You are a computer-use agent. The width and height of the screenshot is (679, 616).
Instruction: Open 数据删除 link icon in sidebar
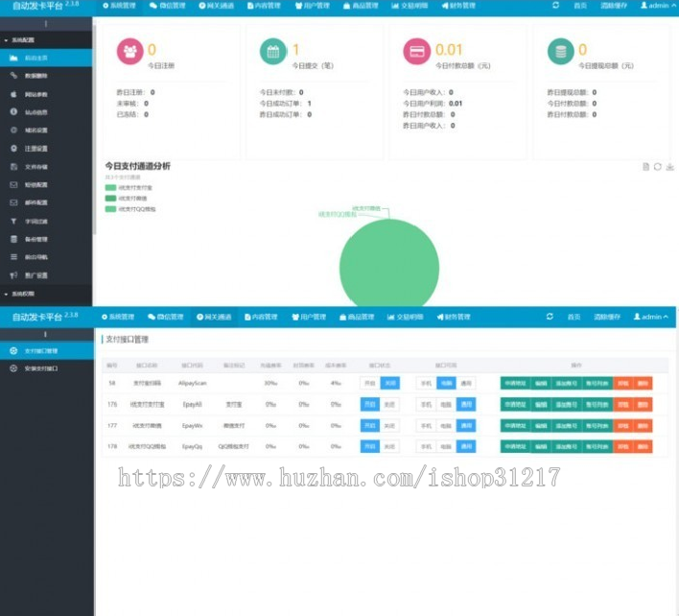pos(13,76)
